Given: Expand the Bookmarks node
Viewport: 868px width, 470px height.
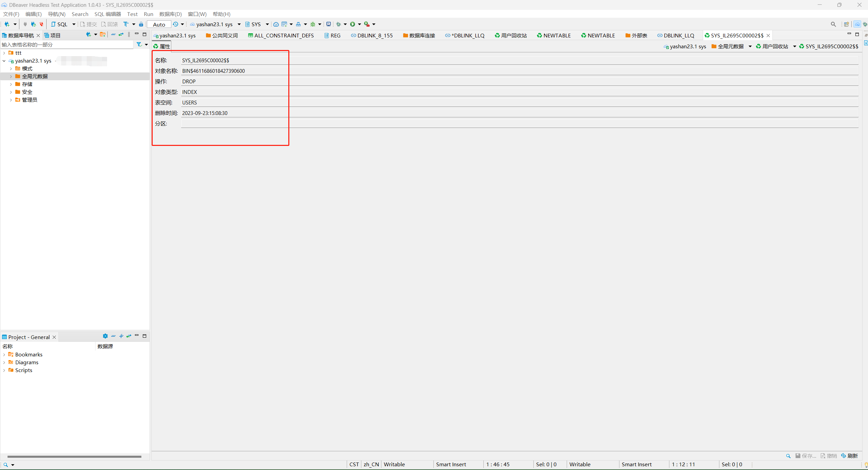Looking at the screenshot, I should click(x=4, y=354).
